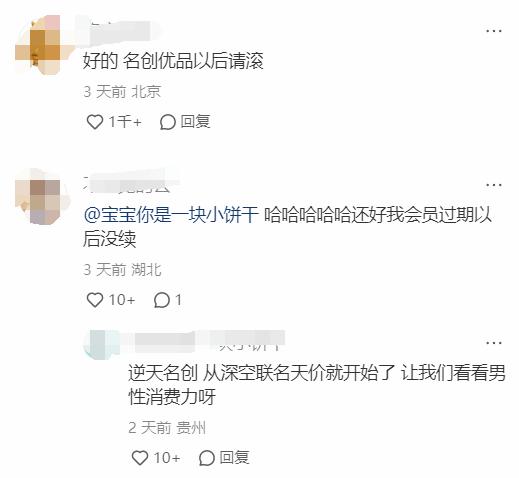Click 回复 text on the Guizhou reply
519x478 pixels.
(x=234, y=457)
